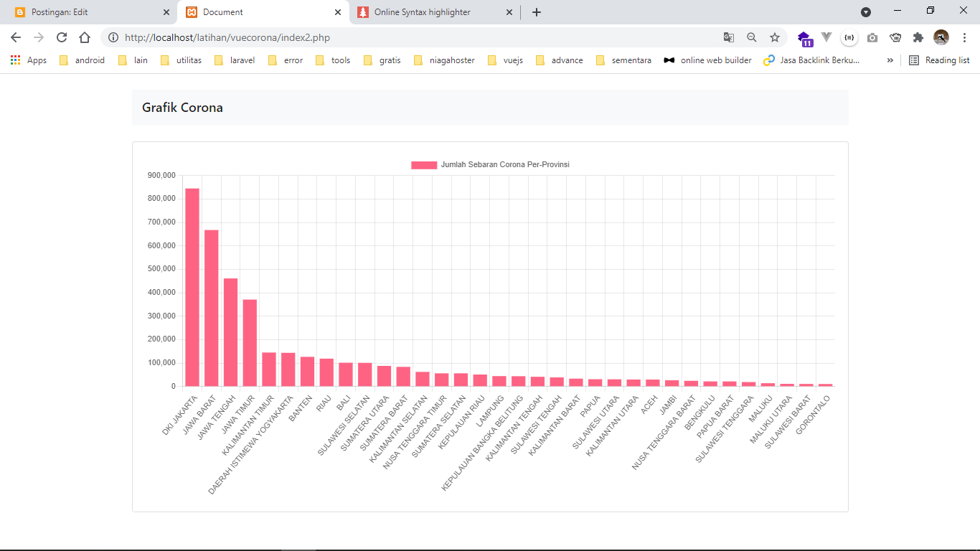
Task: Click the zoom magnifier icon in address bar
Action: pos(752,37)
